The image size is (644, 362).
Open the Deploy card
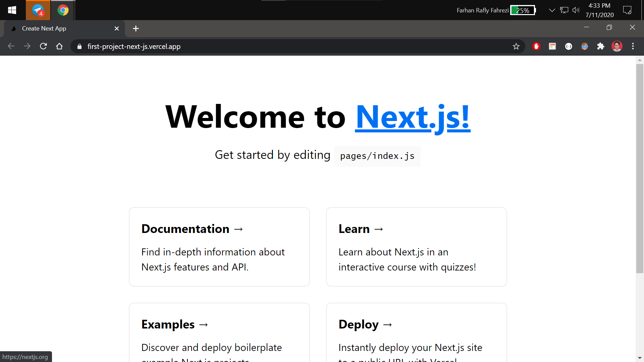click(x=416, y=332)
